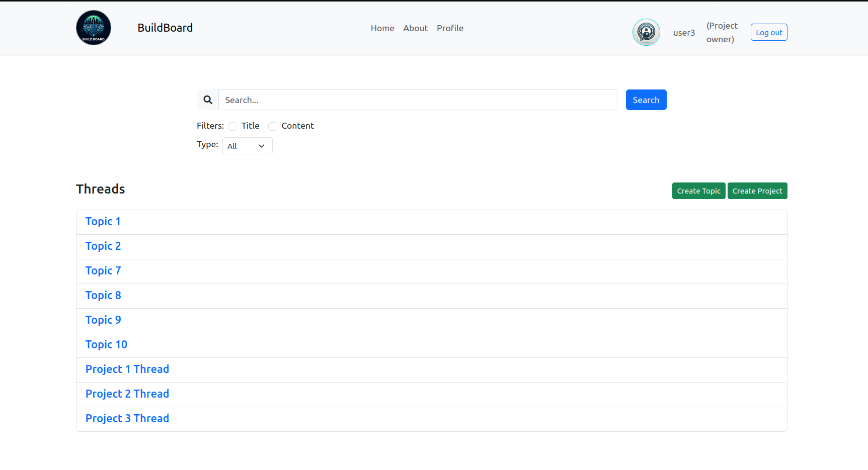Click the user3 avatar icon
The height and width of the screenshot is (470, 868).
click(x=646, y=32)
